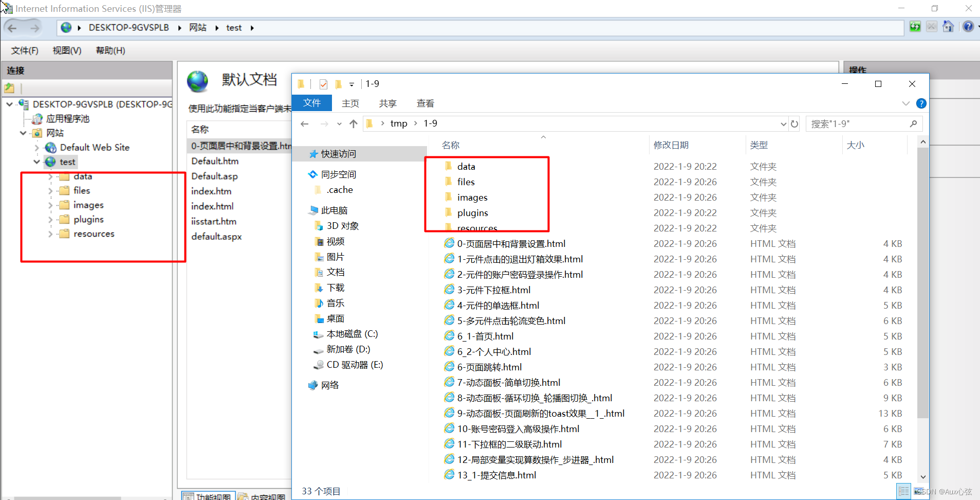Image resolution: width=980 pixels, height=500 pixels.
Task: Collapse the test site node in IIS tree
Action: (x=36, y=162)
